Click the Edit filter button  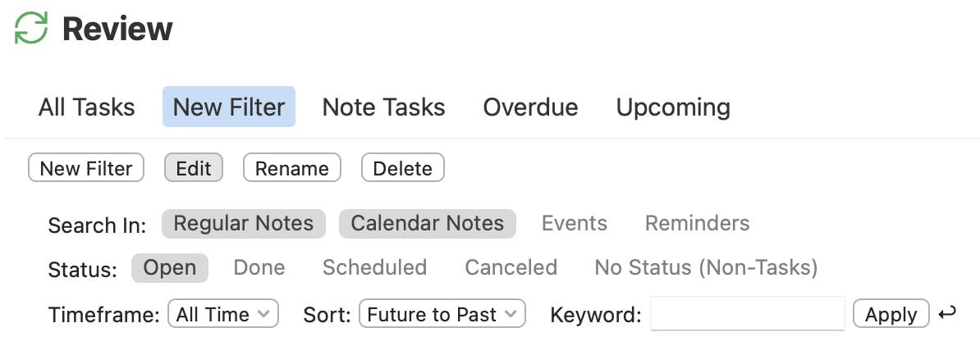click(194, 168)
